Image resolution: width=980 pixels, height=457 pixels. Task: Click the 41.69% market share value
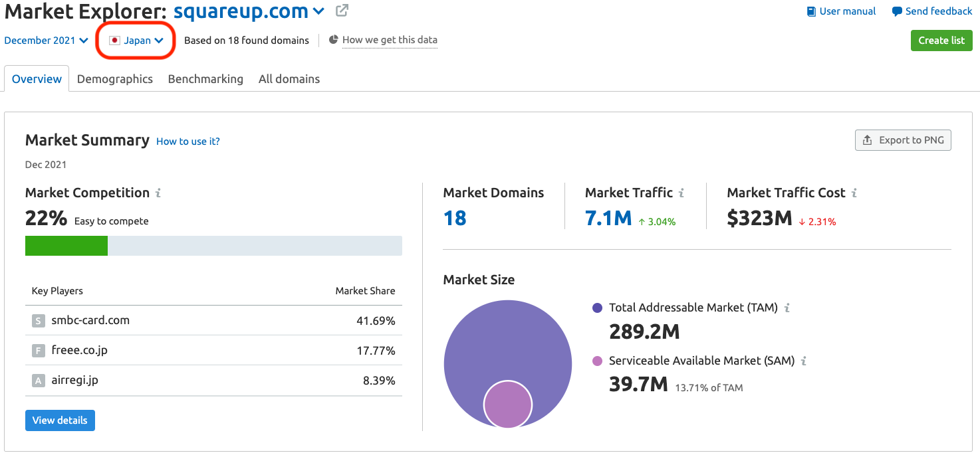pos(376,321)
